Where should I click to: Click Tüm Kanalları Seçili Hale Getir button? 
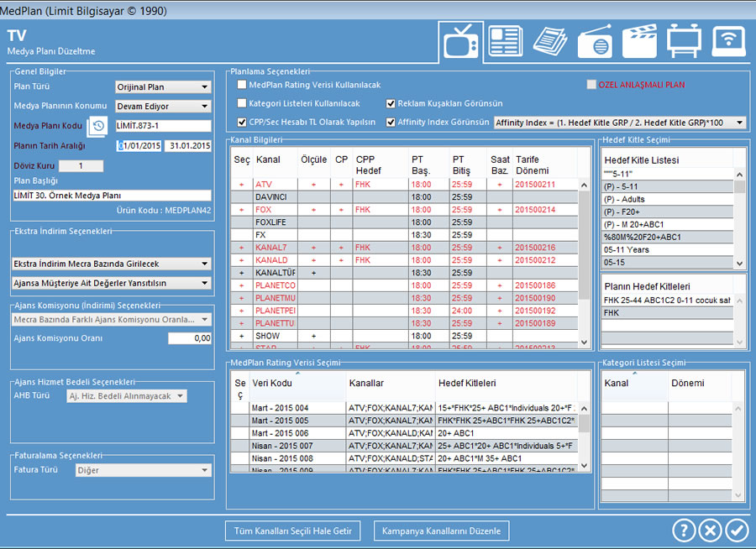tap(293, 531)
